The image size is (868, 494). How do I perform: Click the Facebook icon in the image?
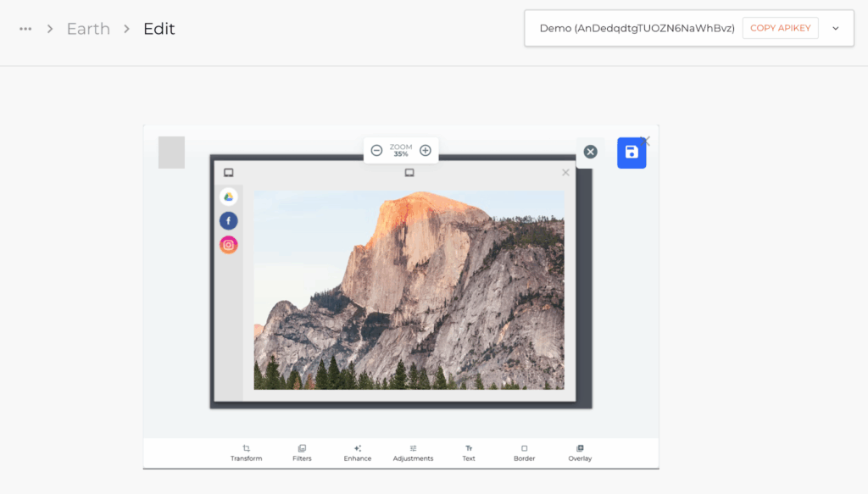pyautogui.click(x=229, y=220)
